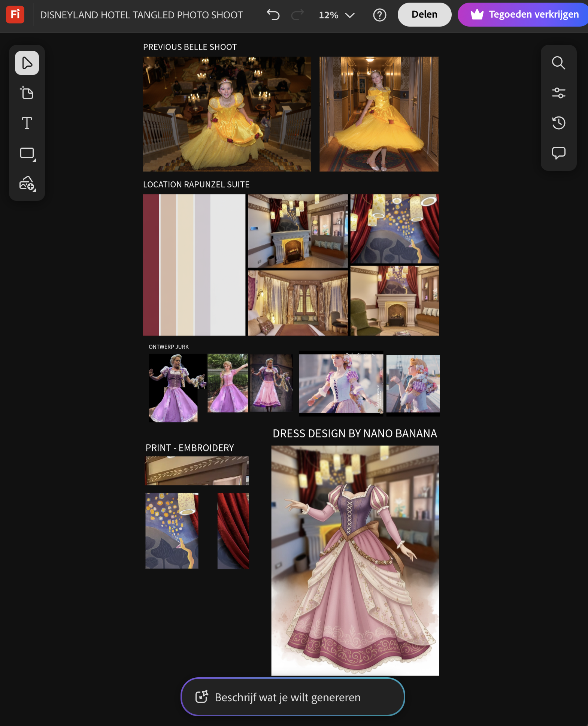Select the red velvet curtain crop
The image size is (588, 726).
(233, 531)
